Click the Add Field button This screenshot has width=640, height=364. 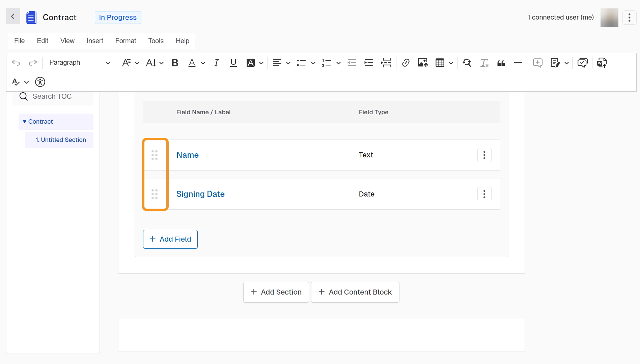(x=170, y=239)
